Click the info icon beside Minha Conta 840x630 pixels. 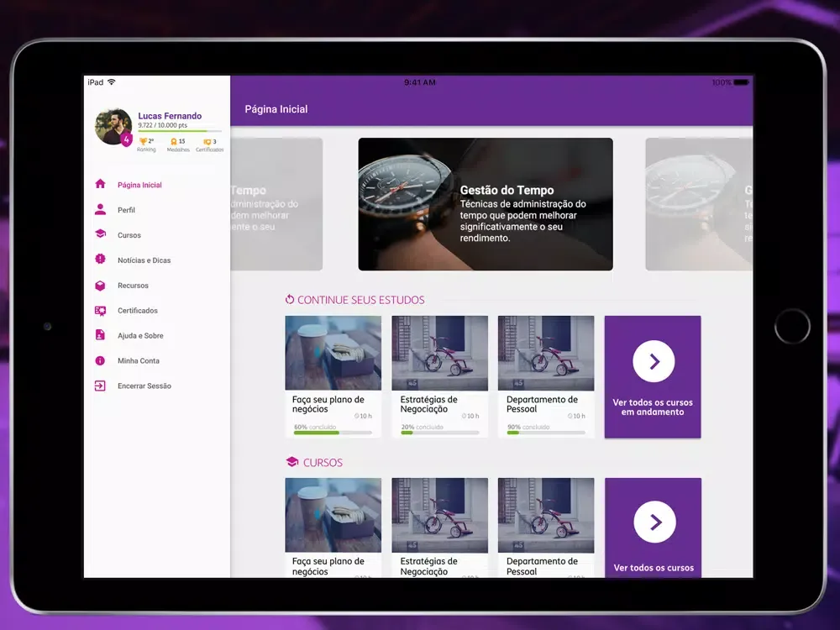(100, 360)
